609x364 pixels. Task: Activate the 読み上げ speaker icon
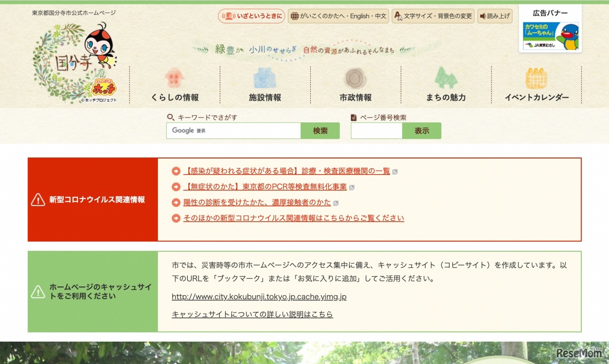[x=483, y=16]
